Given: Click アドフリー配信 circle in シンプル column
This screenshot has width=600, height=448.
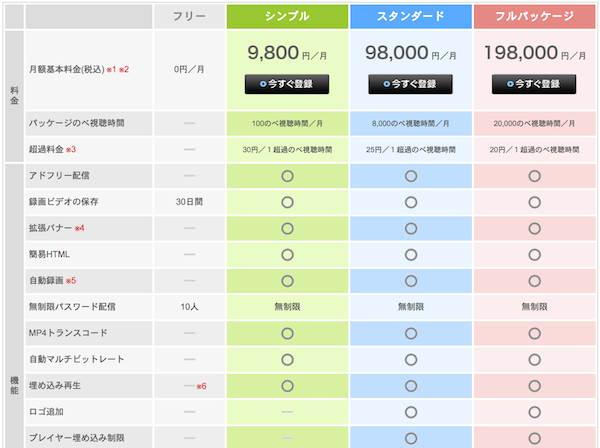Looking at the screenshot, I should 286,176.
